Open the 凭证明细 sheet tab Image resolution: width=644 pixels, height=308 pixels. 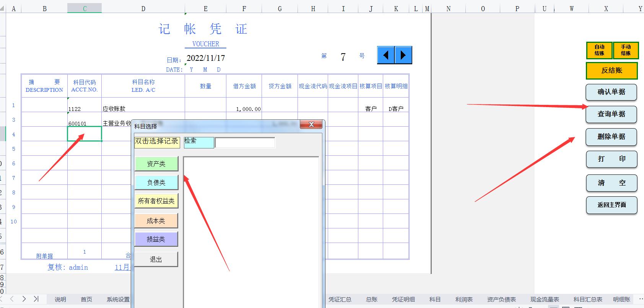[403, 299]
